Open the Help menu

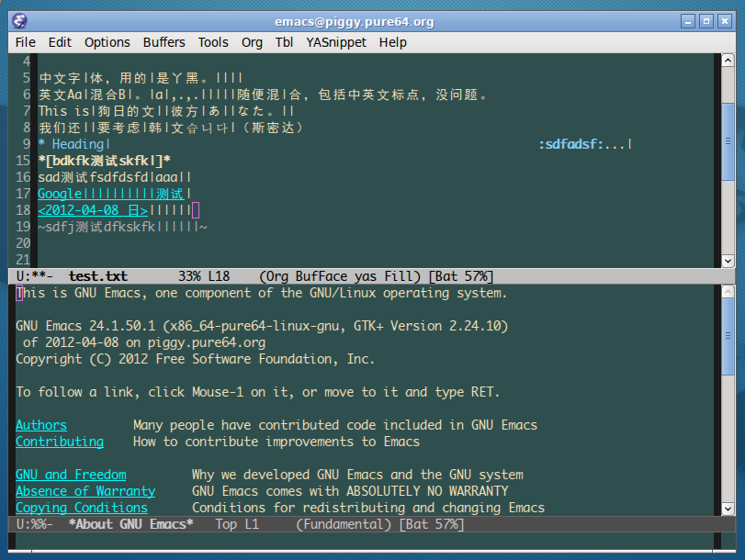[x=393, y=43]
